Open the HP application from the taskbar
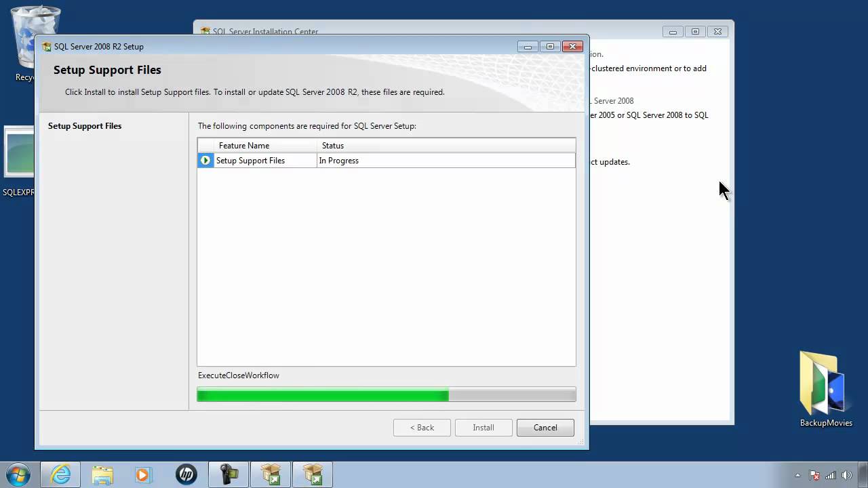 [x=185, y=474]
